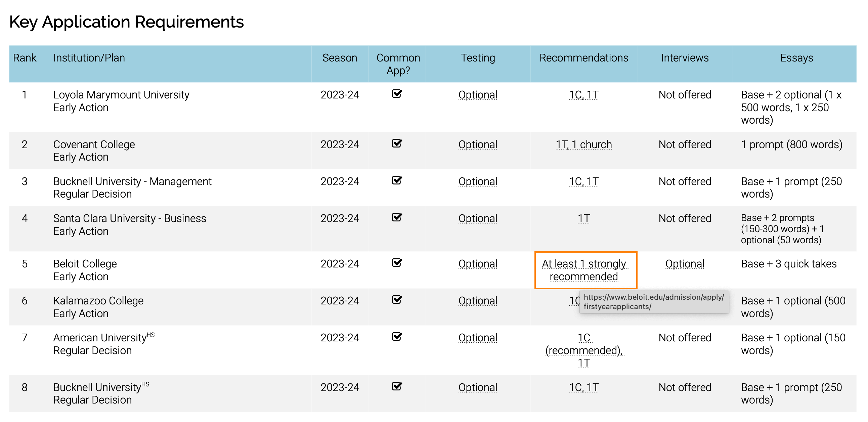
Task: Click Santa Clara essay requirements text
Action: click(782, 229)
